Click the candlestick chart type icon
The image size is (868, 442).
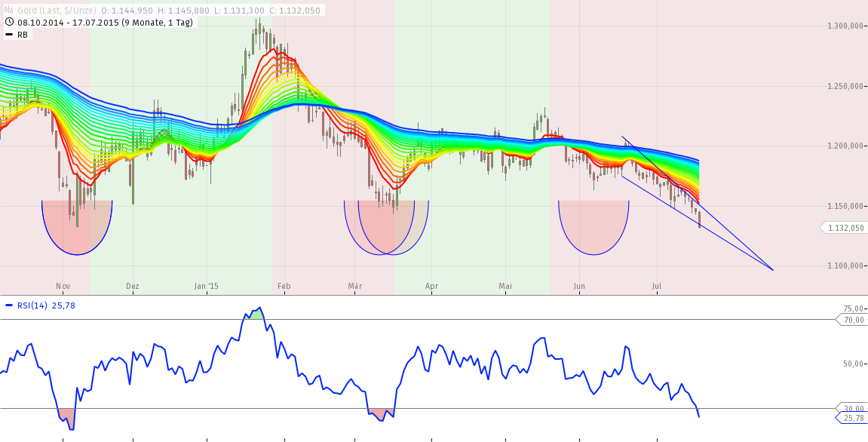point(9,11)
